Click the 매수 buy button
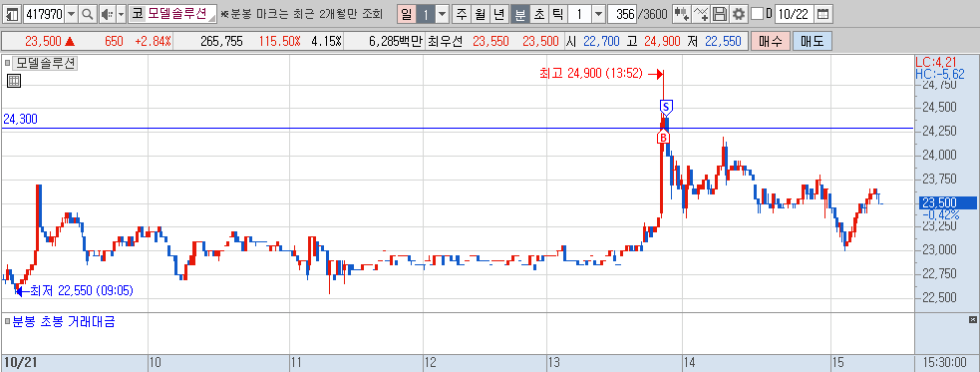Screen dimensions: 980x372 click(x=771, y=41)
